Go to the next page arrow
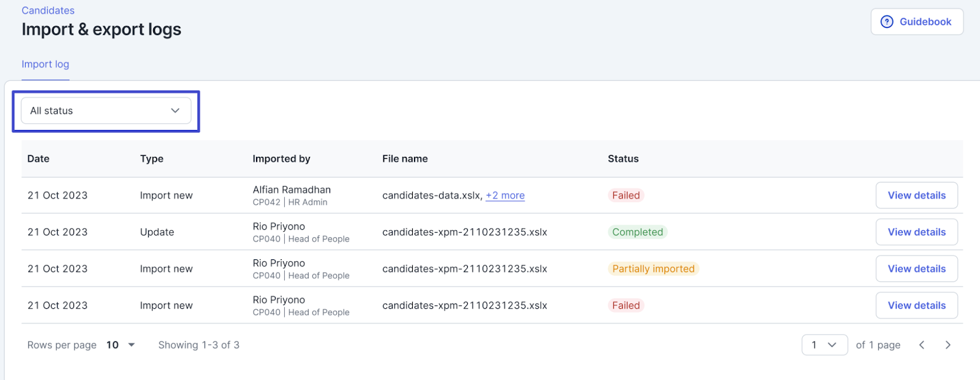This screenshot has width=980, height=380. [x=948, y=345]
